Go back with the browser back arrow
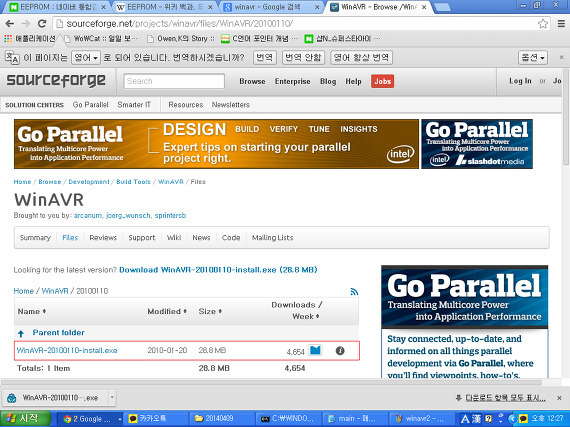The image size is (570, 427). click(10, 24)
